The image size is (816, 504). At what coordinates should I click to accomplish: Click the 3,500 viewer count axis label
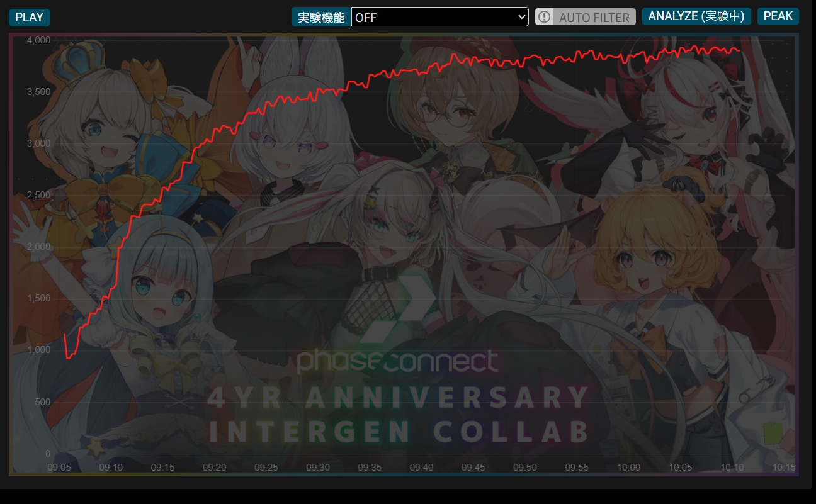[x=38, y=92]
